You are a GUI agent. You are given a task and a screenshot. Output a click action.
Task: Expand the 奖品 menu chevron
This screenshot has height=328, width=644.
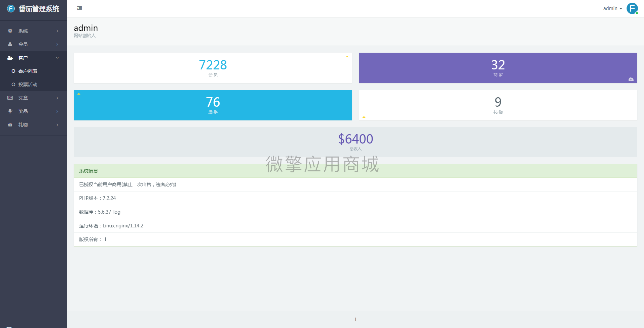tap(57, 111)
